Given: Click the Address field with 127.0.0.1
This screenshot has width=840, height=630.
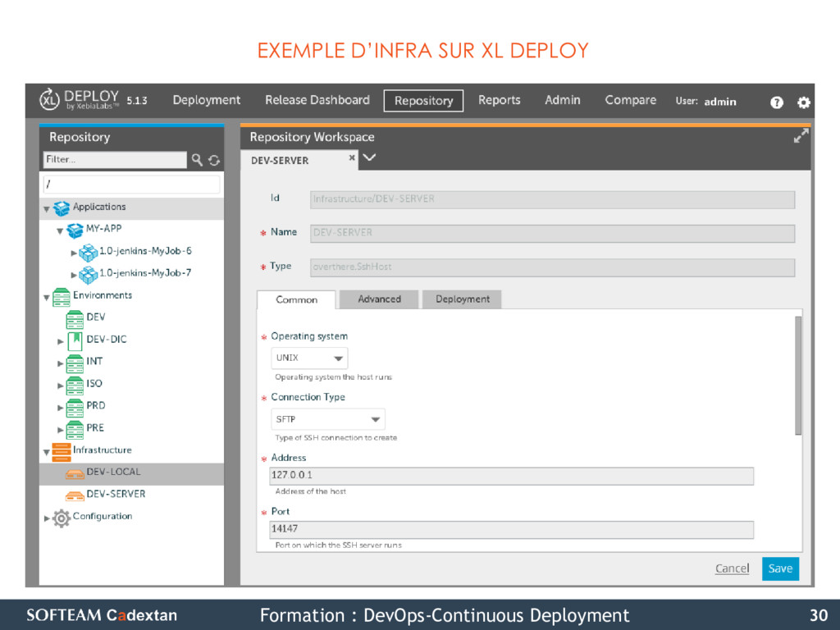Looking at the screenshot, I should tap(512, 476).
